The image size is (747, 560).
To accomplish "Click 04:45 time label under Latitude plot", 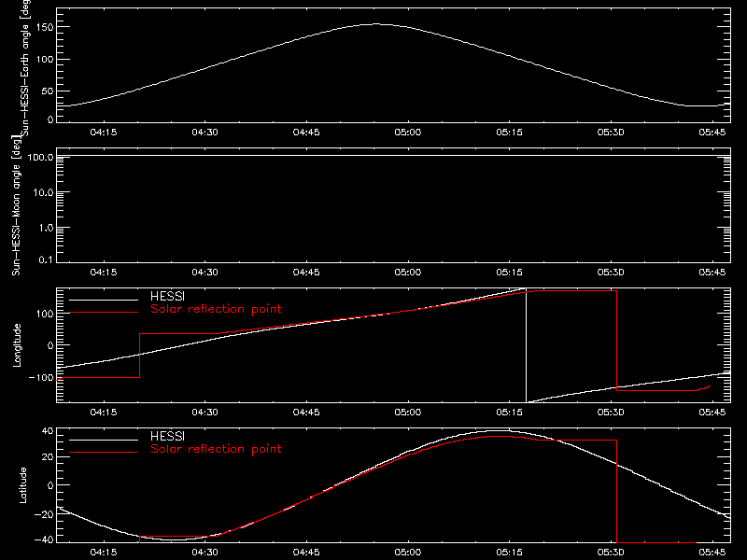I will (306, 553).
